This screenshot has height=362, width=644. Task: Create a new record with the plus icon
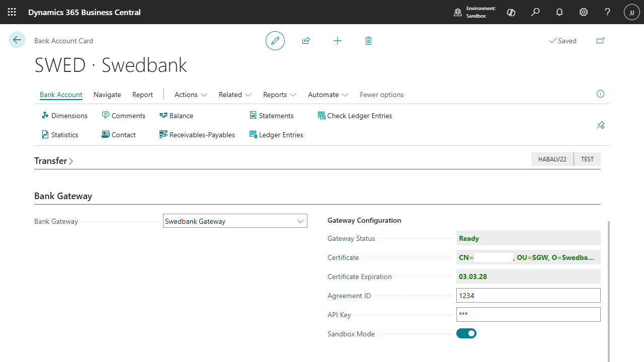(x=337, y=41)
